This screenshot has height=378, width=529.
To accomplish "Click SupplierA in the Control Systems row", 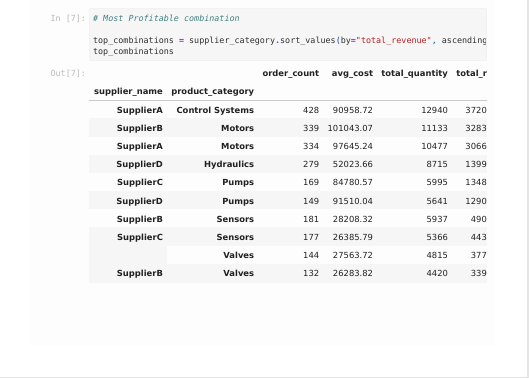I will [140, 110].
